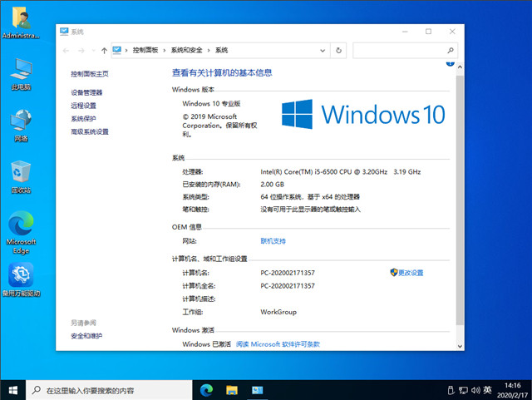This screenshot has width=532, height=400.
Task: Click the USB safely remove tray icon
Action: (x=451, y=390)
